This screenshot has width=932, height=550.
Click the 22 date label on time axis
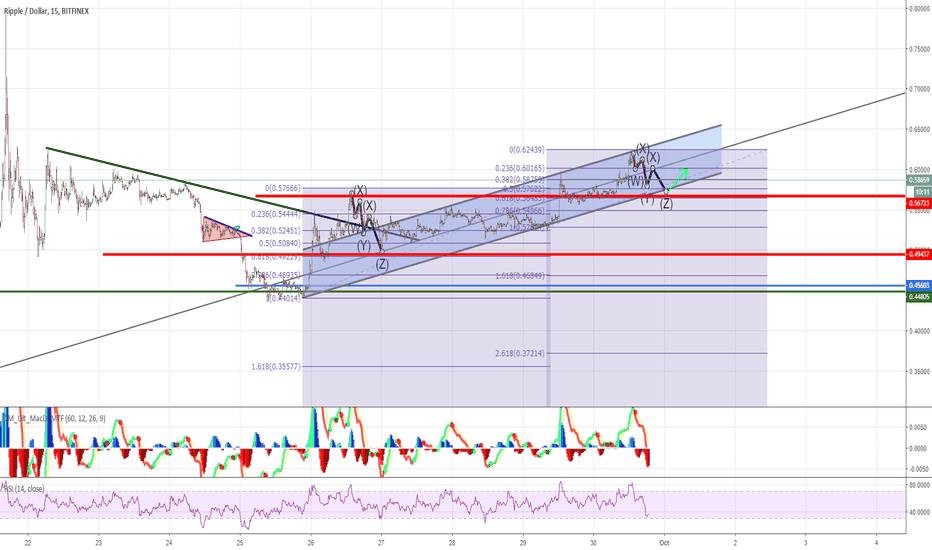[28, 542]
